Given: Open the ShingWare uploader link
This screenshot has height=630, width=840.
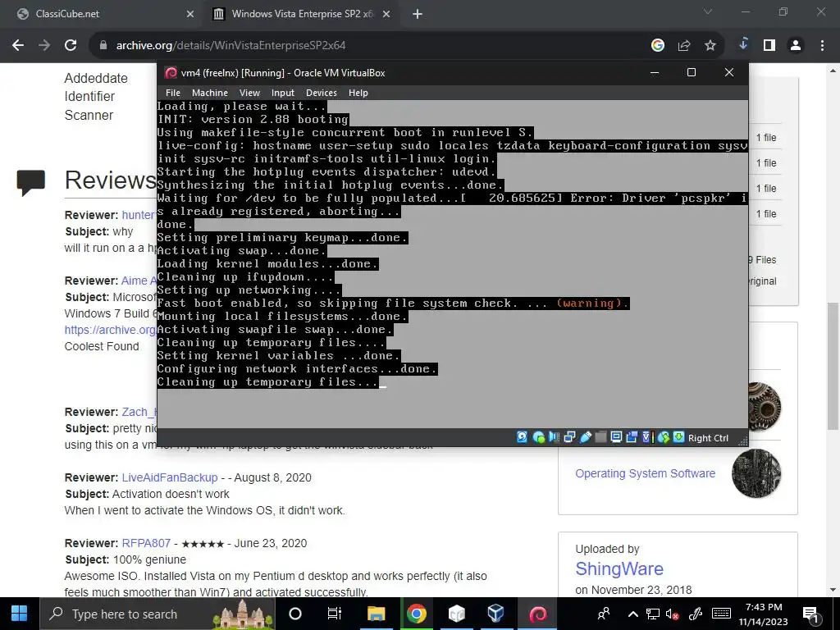Looking at the screenshot, I should pyautogui.click(x=619, y=568).
